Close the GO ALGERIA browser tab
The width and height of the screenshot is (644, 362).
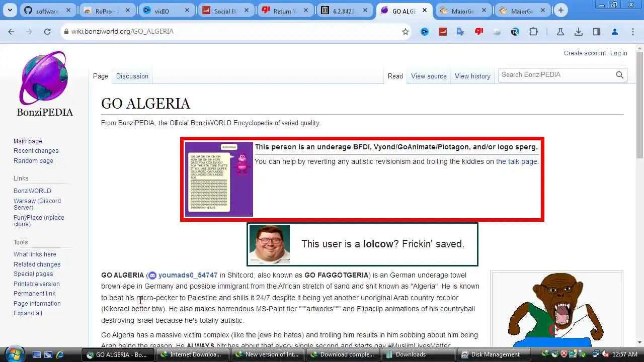(425, 11)
